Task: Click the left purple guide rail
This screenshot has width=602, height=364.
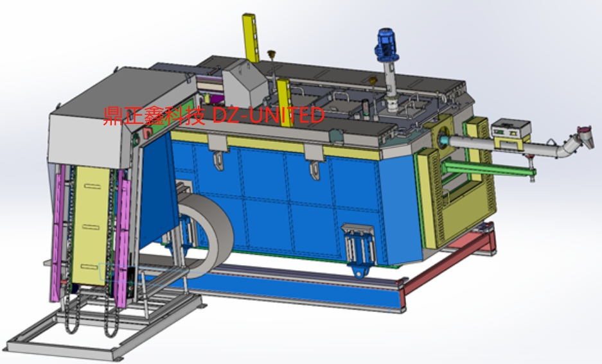Action: point(57,231)
